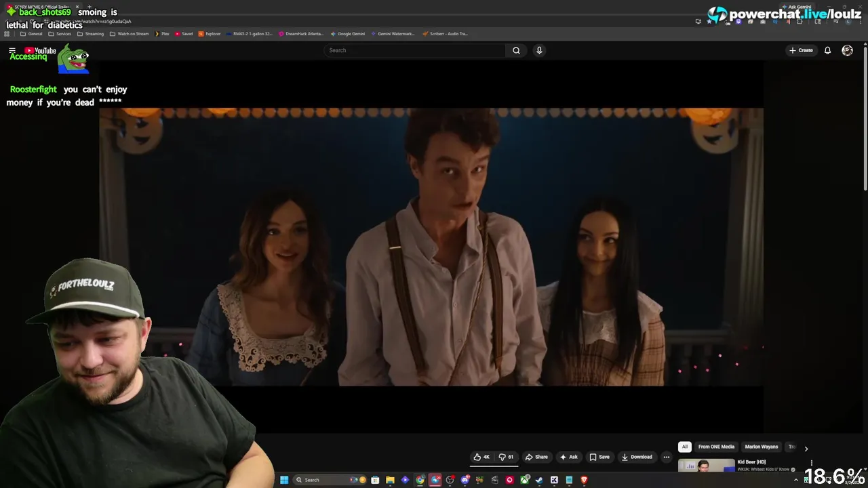This screenshot has height=488, width=868.
Task: Click the YouTube search field
Action: (x=415, y=50)
